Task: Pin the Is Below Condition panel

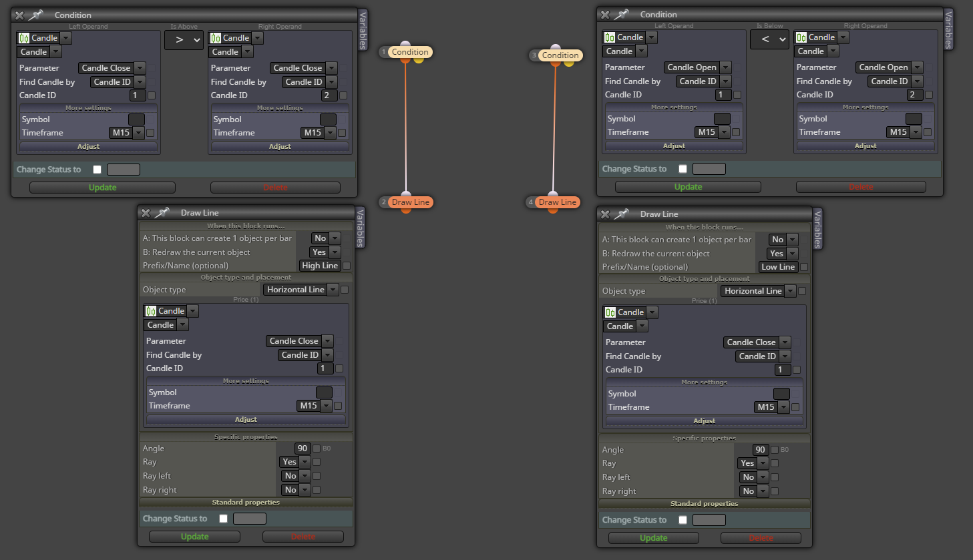Action: coord(622,14)
